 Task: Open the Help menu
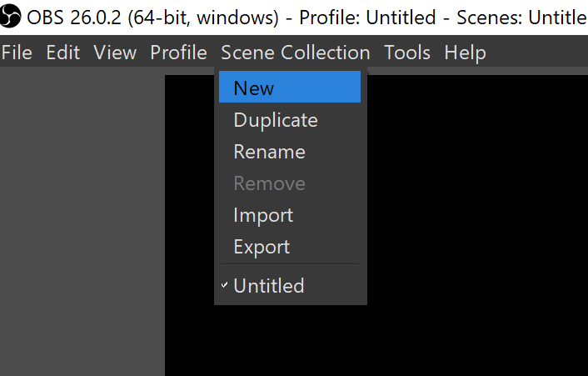(x=465, y=53)
